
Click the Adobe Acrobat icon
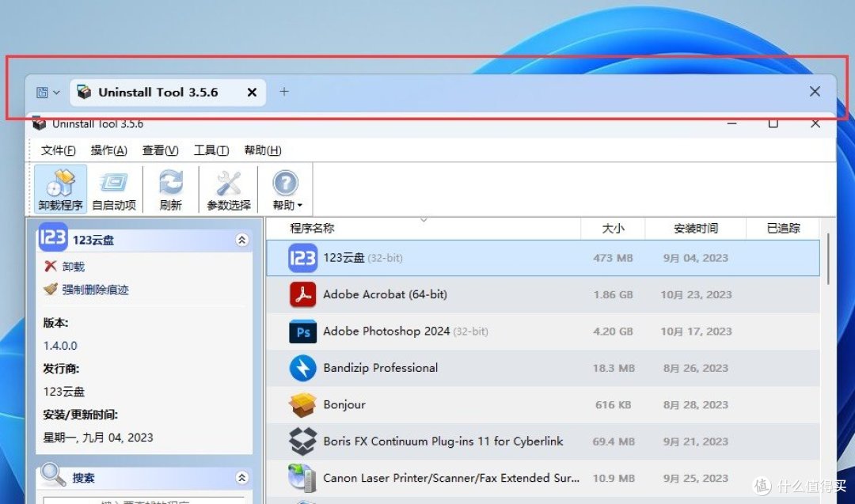coord(302,295)
